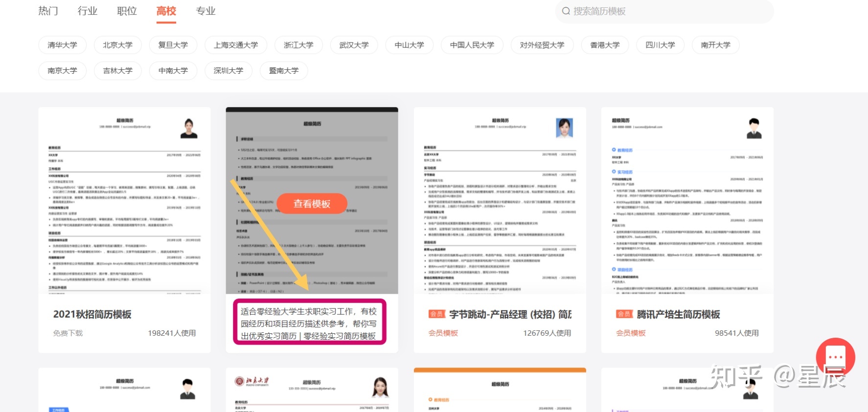Viewport: 868px width, 412px height.
Task: Click the 字节跳动-产品经理 (校招) title
Action: pyautogui.click(x=510, y=314)
